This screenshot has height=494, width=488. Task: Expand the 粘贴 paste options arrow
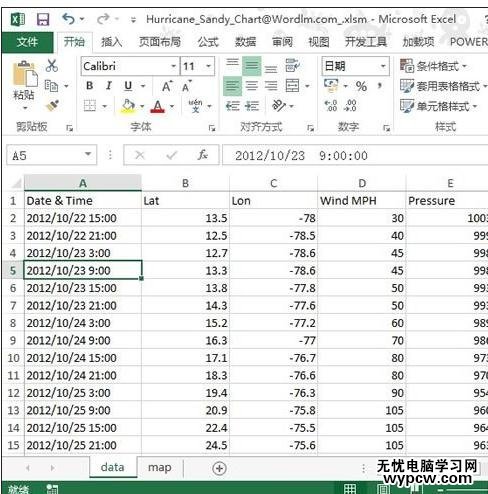(x=25, y=108)
